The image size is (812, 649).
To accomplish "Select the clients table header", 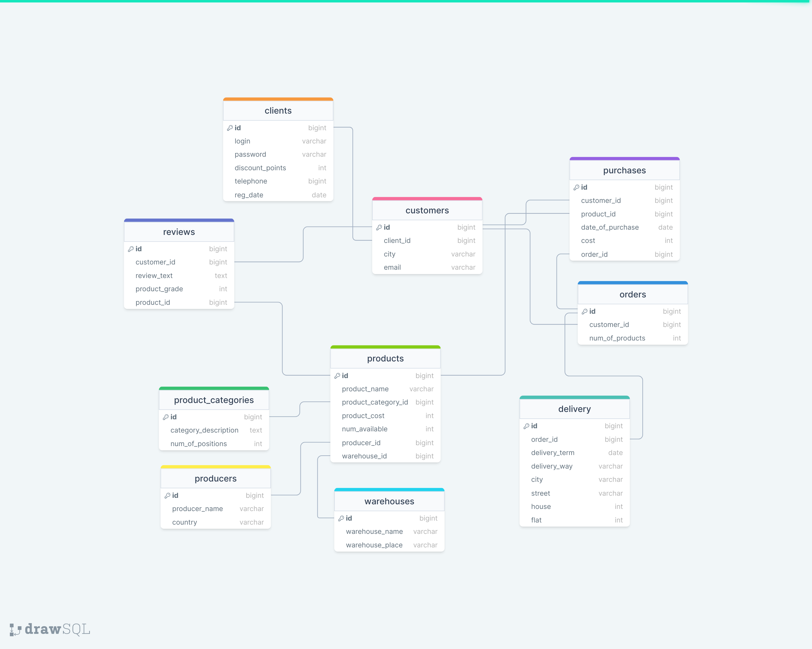I will (278, 111).
